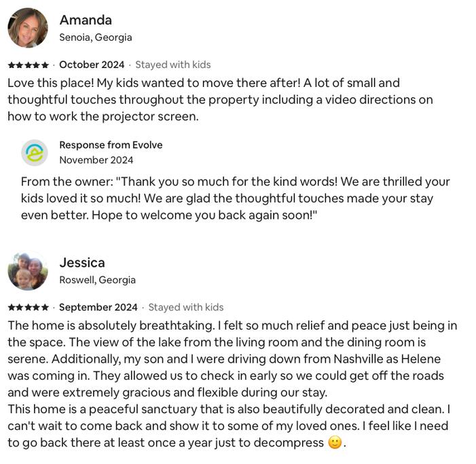
Task: Click the September 2024 review date
Action: click(98, 308)
